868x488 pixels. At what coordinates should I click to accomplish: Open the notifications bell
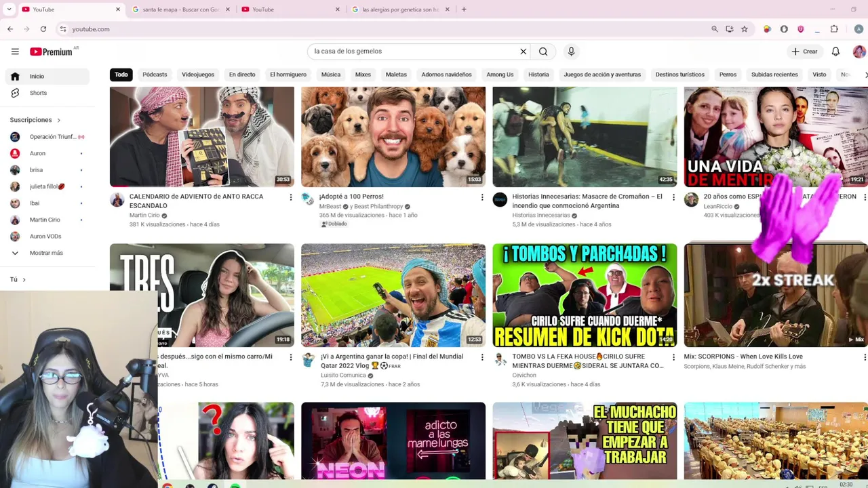point(835,52)
